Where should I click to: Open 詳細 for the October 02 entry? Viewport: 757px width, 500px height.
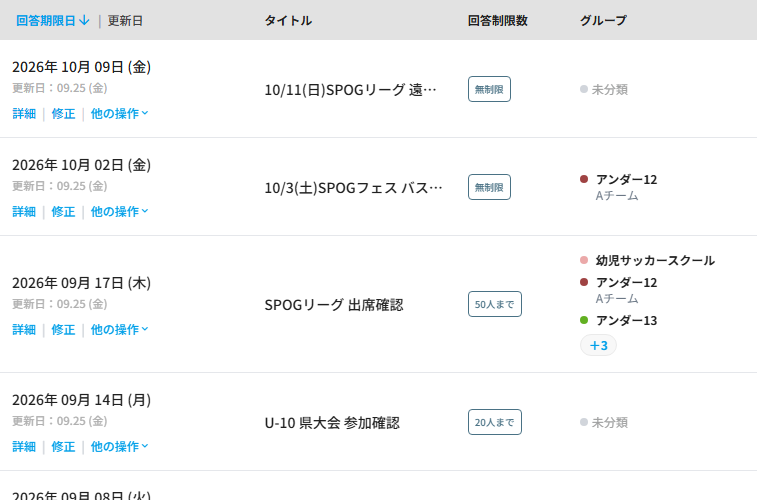pos(24,211)
